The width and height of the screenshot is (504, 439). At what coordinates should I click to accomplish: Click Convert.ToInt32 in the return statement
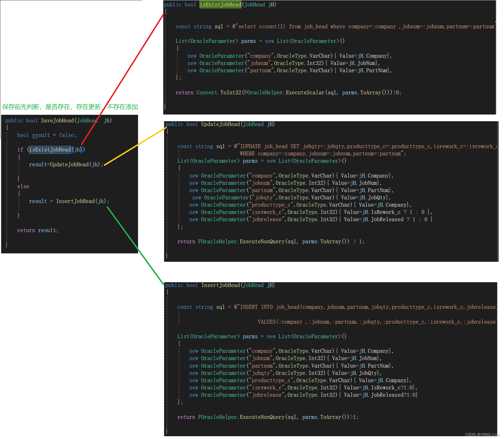pyautogui.click(x=219, y=93)
